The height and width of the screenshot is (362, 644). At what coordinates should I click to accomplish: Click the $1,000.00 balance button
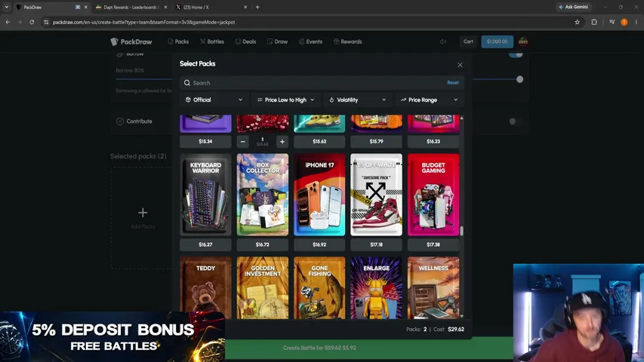[497, 41]
